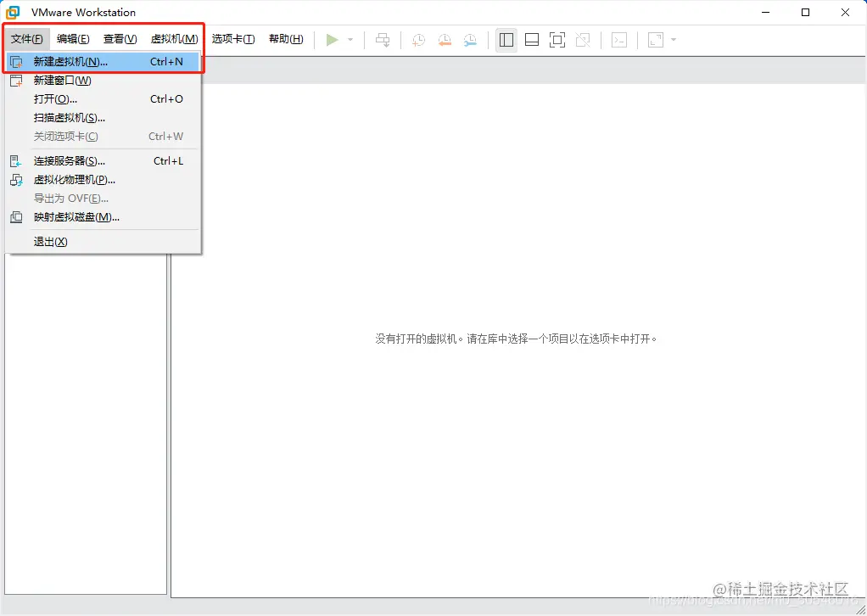This screenshot has width=867, height=616.
Task: Open the 文件(F) menu
Action: (27, 39)
